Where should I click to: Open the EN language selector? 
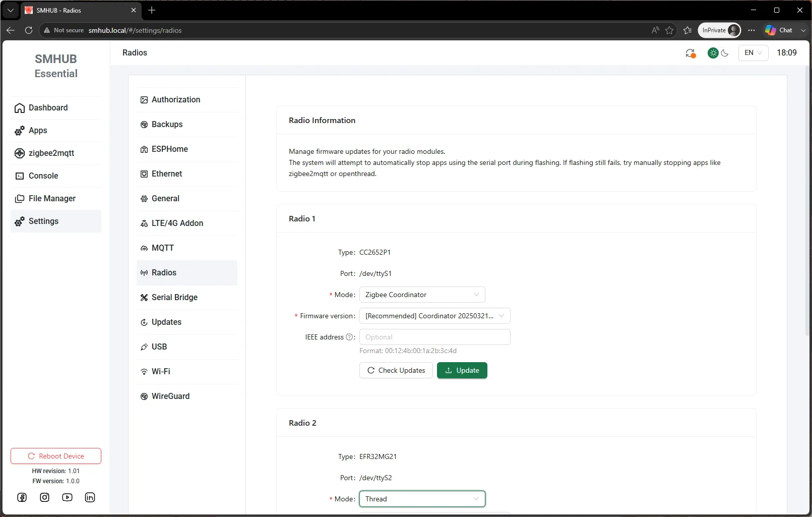[754, 53]
